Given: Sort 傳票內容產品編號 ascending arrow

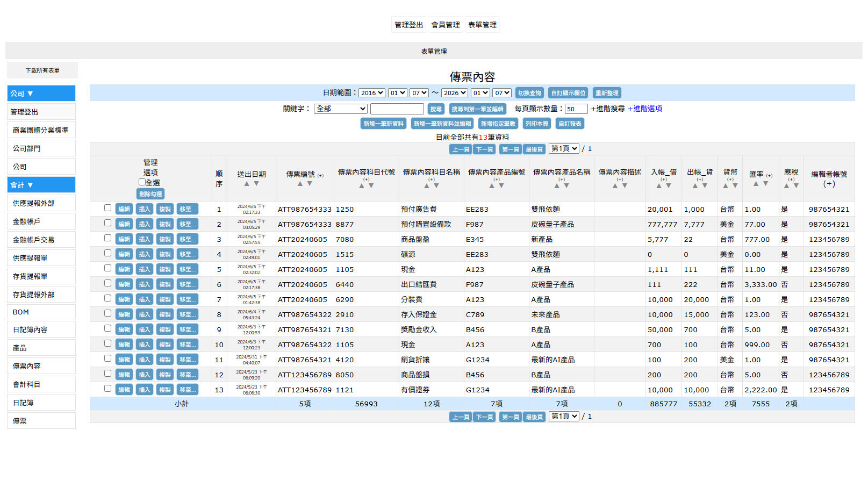Looking at the screenshot, I should (492, 186).
